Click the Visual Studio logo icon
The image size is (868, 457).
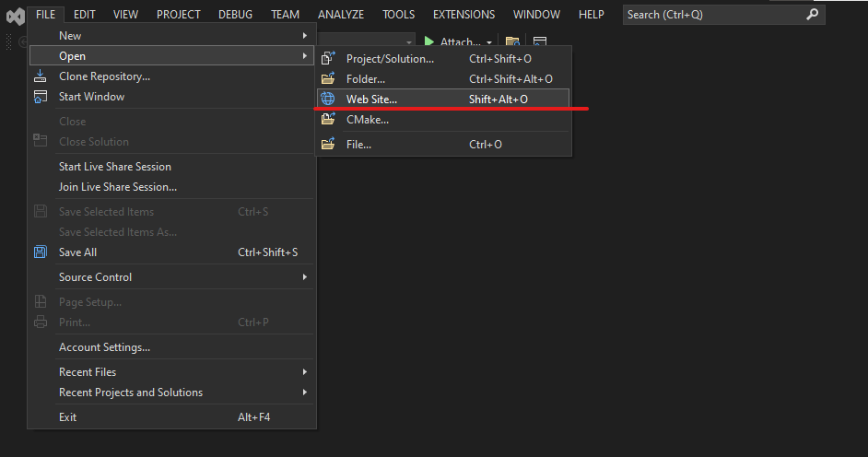point(16,17)
